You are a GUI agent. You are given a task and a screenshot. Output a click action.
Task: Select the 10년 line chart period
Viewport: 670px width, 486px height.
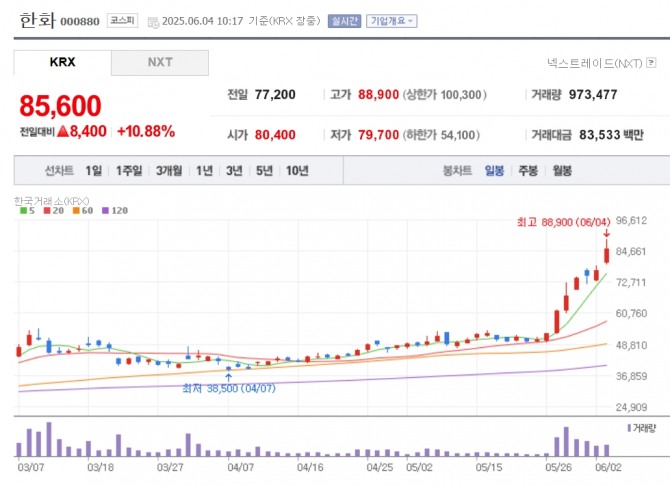pos(297,171)
